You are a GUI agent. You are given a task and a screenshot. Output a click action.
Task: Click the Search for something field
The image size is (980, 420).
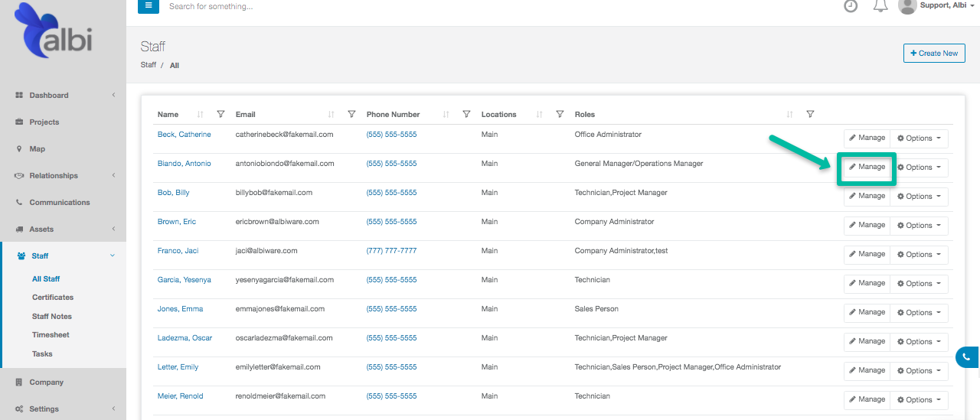(306, 7)
